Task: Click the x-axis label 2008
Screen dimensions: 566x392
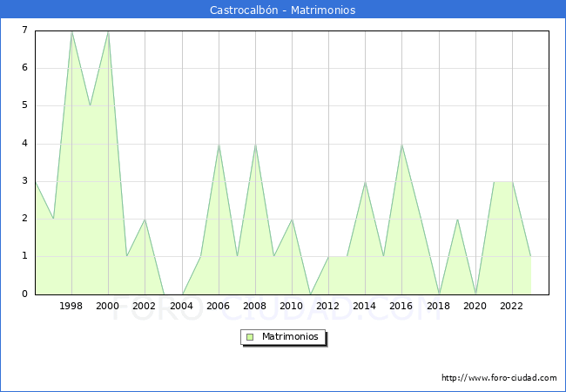Action: coord(255,306)
